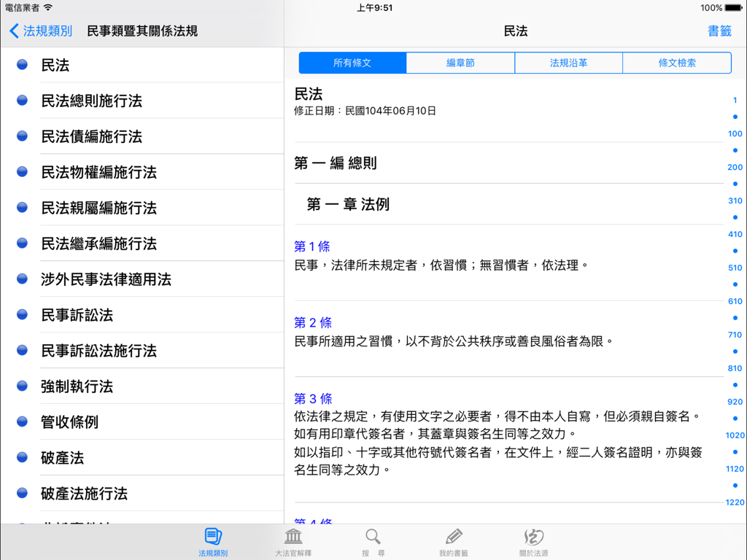Tap the blue dot icon beside 民法
Screen dimensions: 747x560
pos(21,65)
